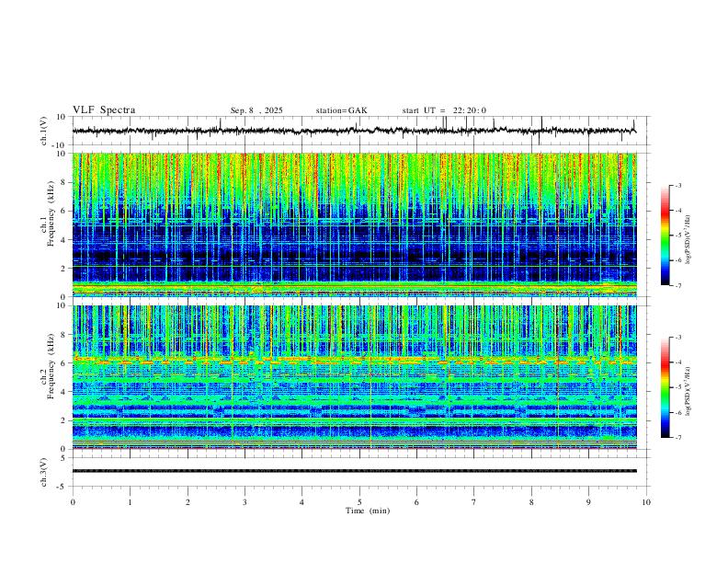Viewport: 728px width, 563px height.
Task: Click the "ch.3(V)" axis label
Action: click(x=44, y=472)
